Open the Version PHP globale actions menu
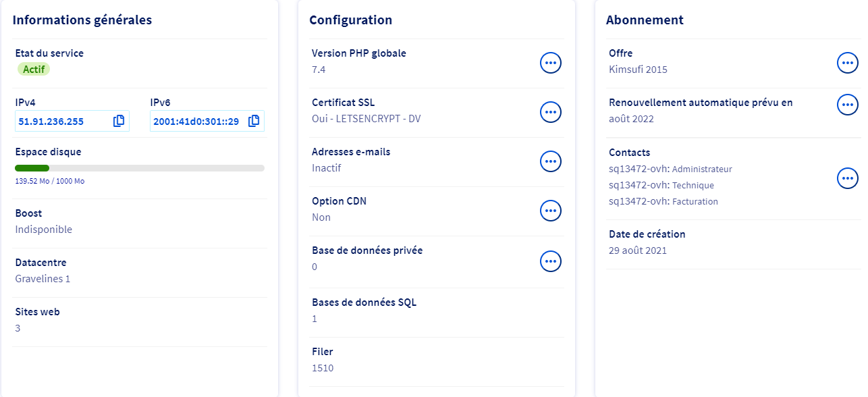The width and height of the screenshot is (868, 397). 551,63
